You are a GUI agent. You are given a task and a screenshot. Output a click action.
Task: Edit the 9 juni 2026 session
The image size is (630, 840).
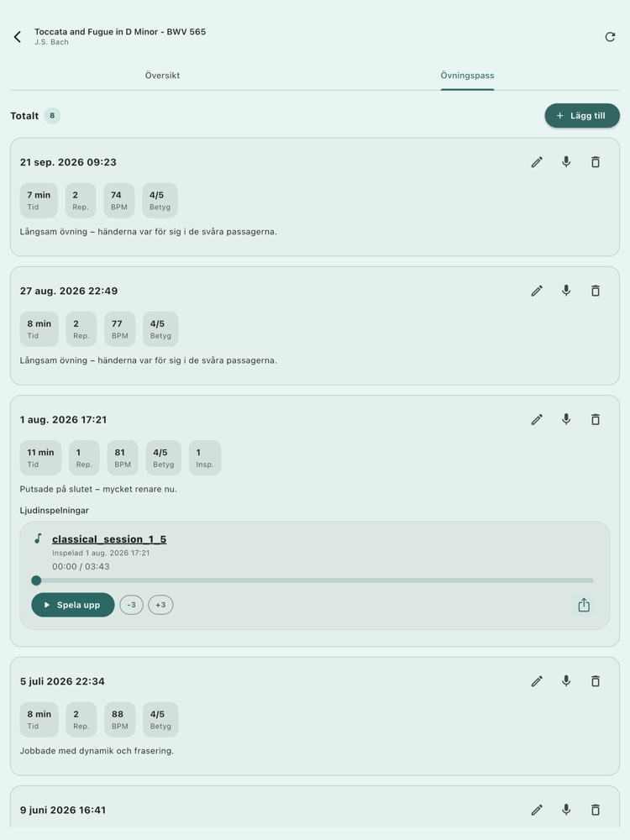[x=537, y=810]
